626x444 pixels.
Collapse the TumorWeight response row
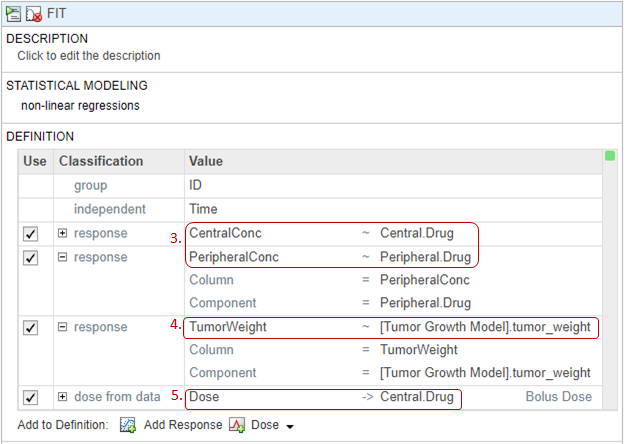62,328
